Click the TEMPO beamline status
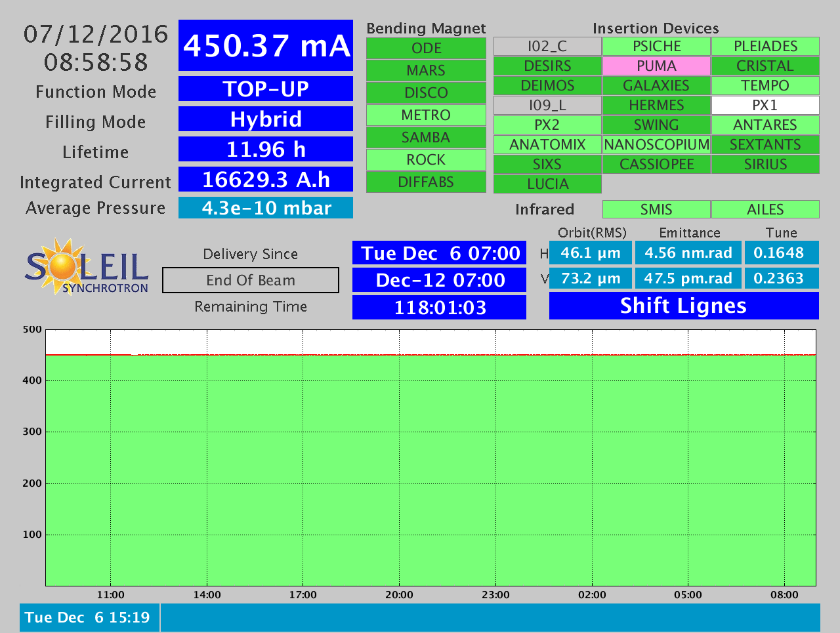840x633 pixels. click(x=765, y=85)
